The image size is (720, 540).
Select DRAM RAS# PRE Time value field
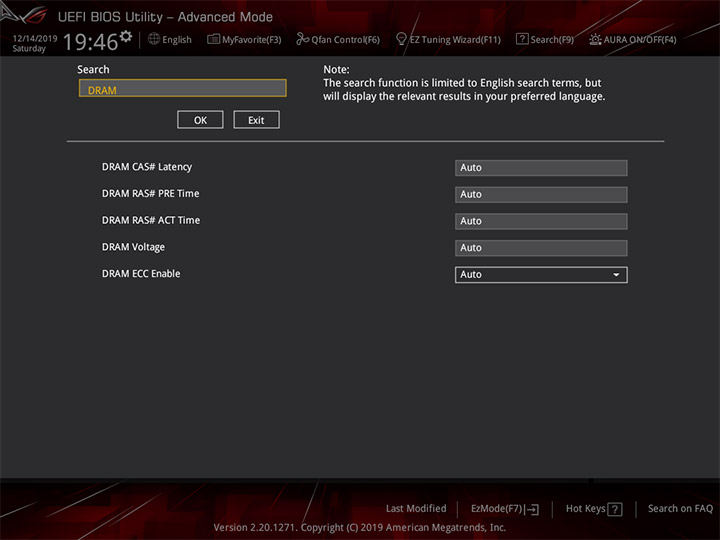[x=541, y=194]
